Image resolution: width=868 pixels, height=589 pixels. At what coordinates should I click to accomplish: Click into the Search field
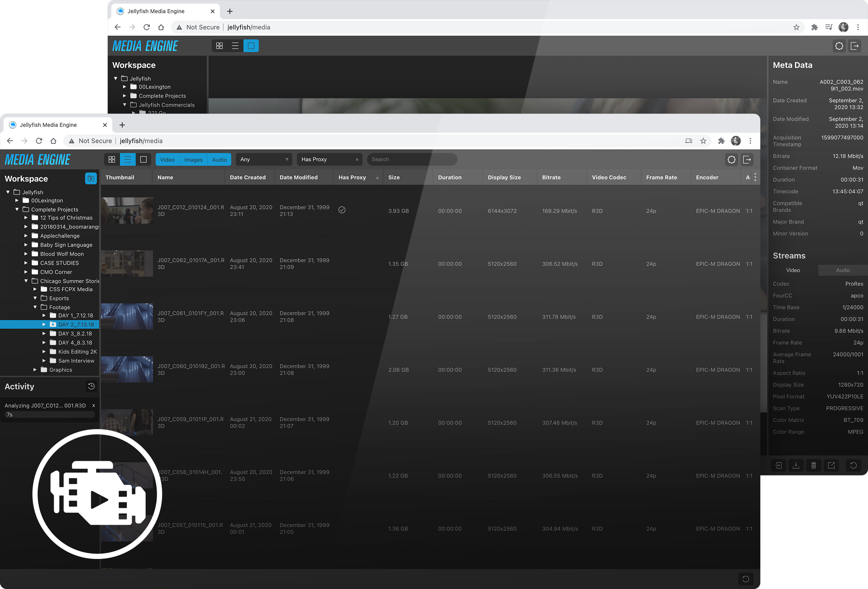411,160
